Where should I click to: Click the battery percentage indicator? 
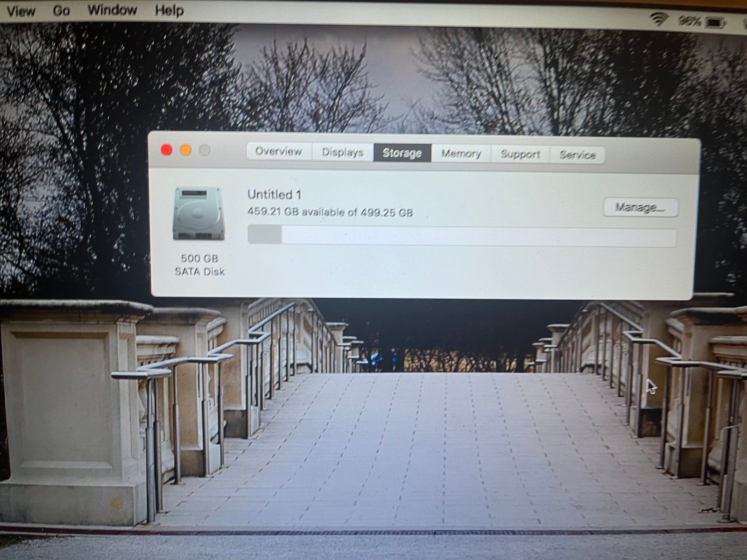click(689, 21)
